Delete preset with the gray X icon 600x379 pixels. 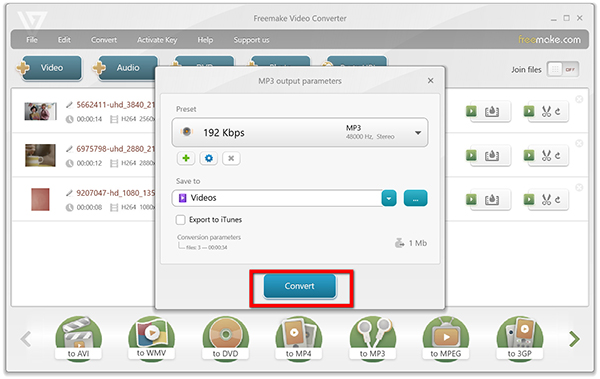231,158
